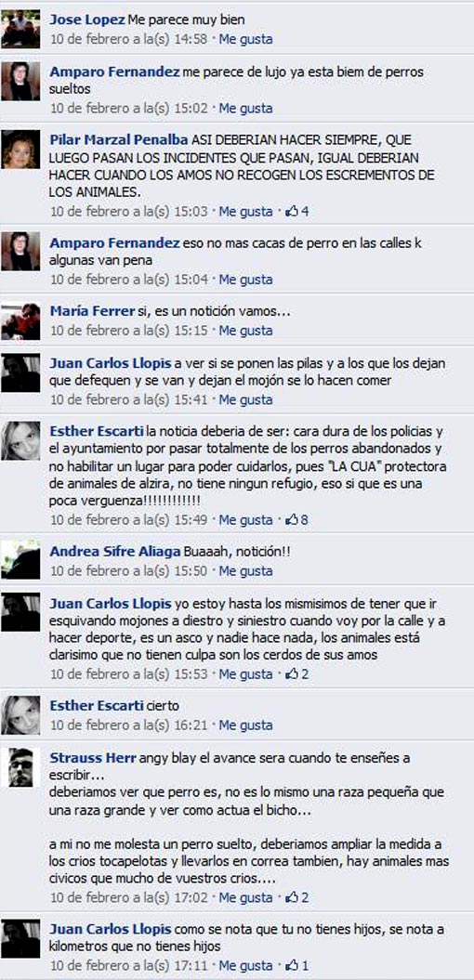Click the thumbs-up icon showing 8 likes

[297, 519]
